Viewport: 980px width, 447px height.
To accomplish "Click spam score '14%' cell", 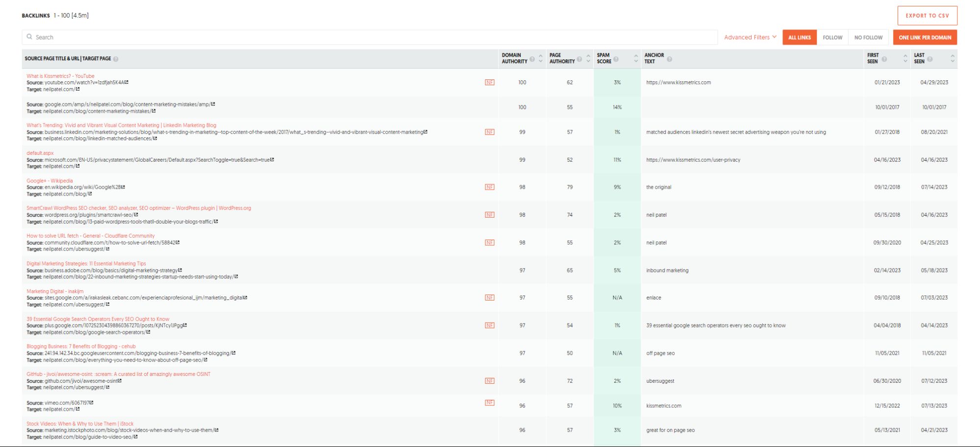I will point(617,107).
